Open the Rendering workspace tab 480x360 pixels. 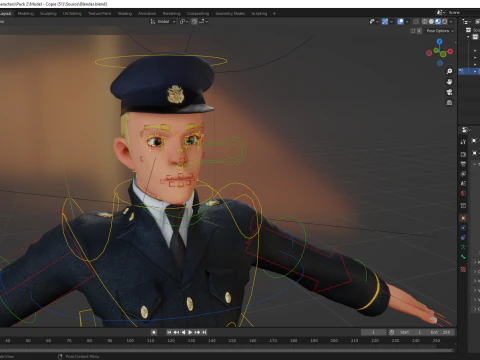[172, 14]
